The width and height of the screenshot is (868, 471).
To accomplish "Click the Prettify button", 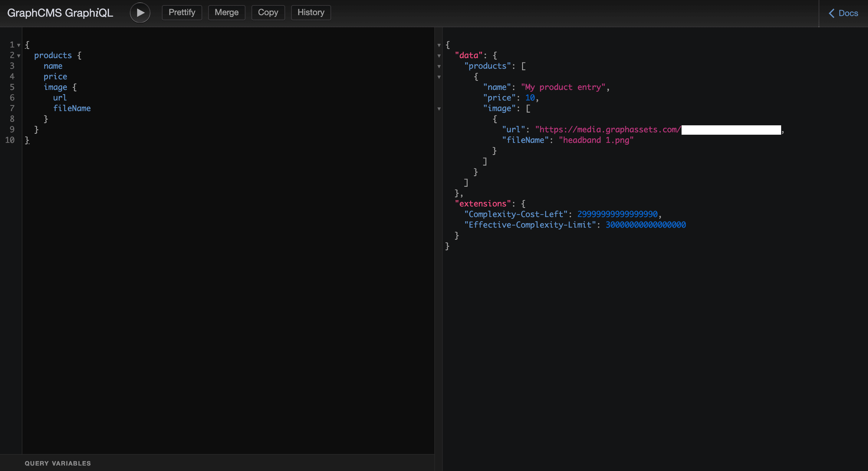I will 182,13.
